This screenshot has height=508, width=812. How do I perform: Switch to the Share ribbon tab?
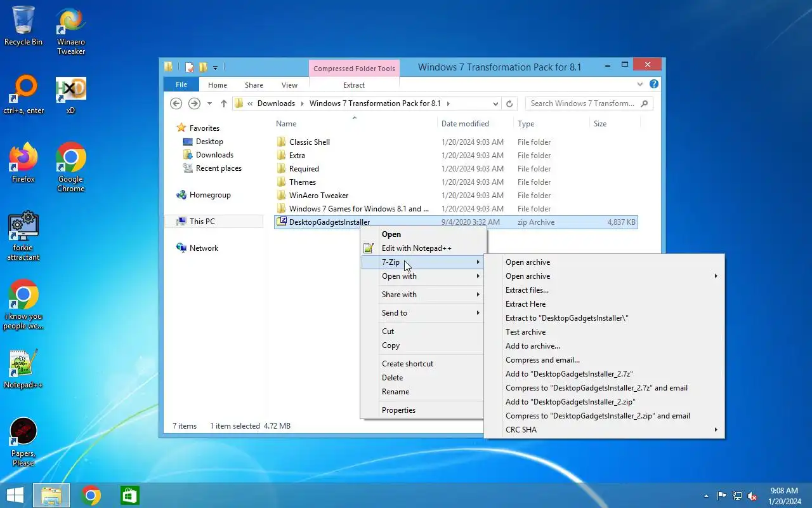point(254,85)
